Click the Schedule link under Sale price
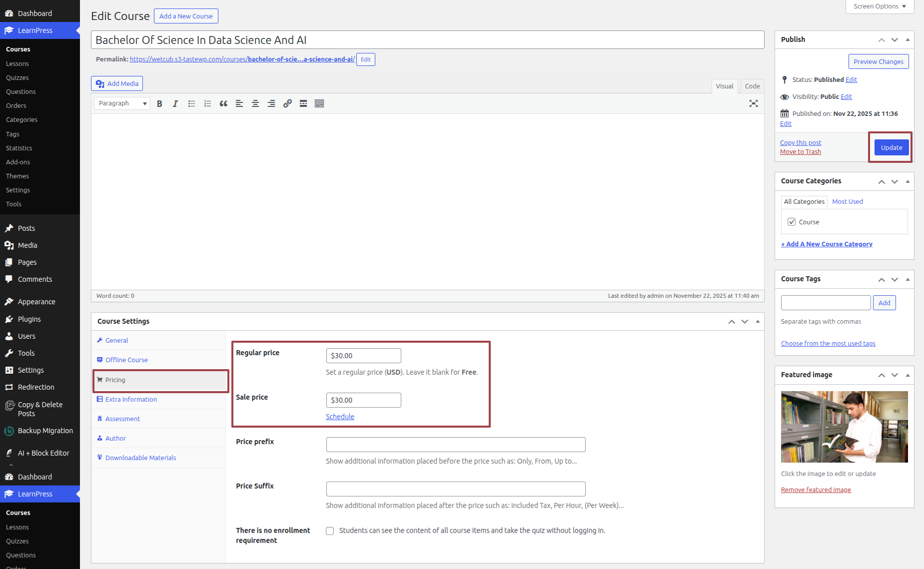This screenshot has width=924, height=569. click(x=340, y=417)
